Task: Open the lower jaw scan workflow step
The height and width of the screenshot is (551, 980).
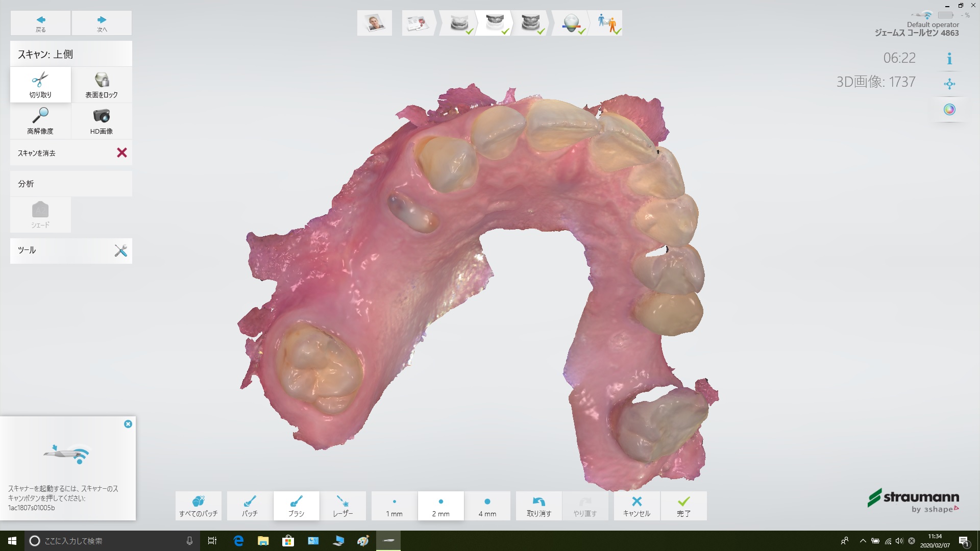Action: click(459, 23)
